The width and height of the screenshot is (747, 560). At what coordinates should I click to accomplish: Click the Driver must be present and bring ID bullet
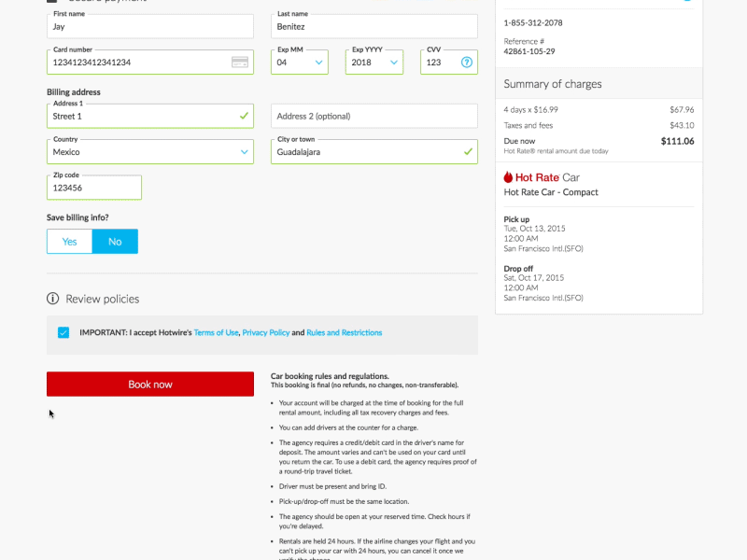(x=332, y=486)
